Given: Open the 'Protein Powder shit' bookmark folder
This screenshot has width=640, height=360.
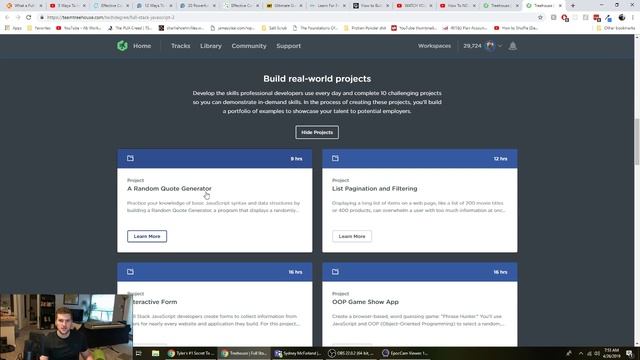Looking at the screenshot, I should click(365, 28).
